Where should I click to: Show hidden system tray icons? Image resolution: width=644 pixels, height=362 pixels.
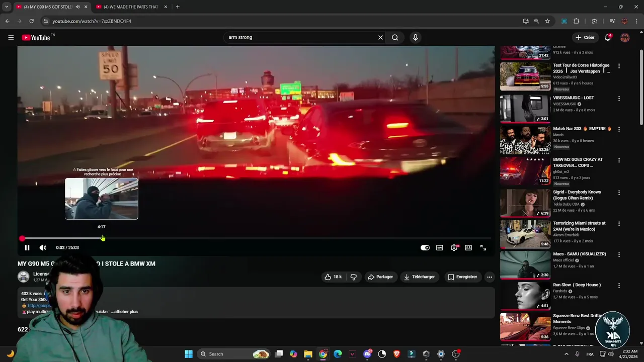pyautogui.click(x=567, y=354)
